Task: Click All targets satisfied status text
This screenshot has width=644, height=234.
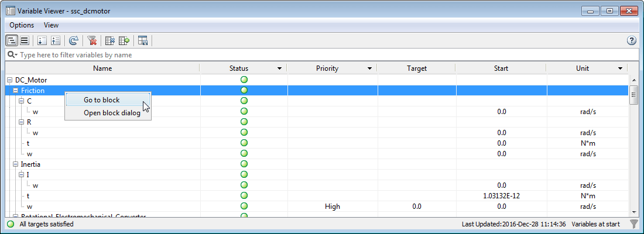Action: [46, 224]
